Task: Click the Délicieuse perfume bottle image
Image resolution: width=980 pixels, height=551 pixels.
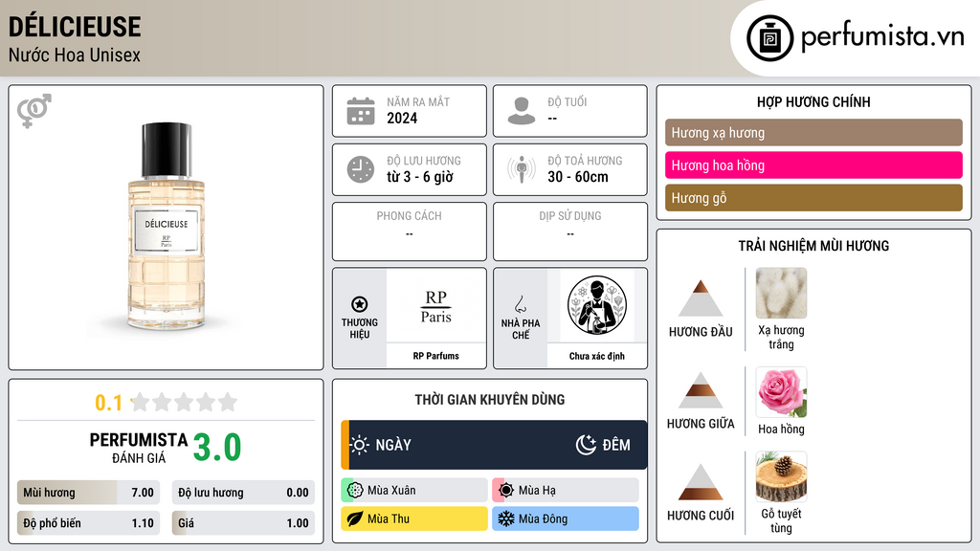Action: pyautogui.click(x=167, y=226)
